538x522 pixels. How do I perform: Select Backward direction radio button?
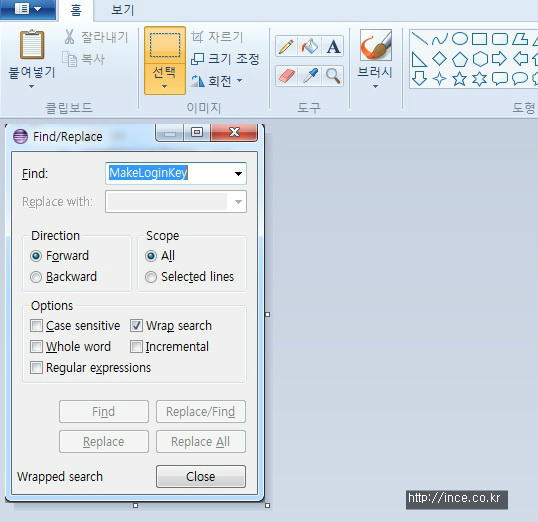point(36,277)
